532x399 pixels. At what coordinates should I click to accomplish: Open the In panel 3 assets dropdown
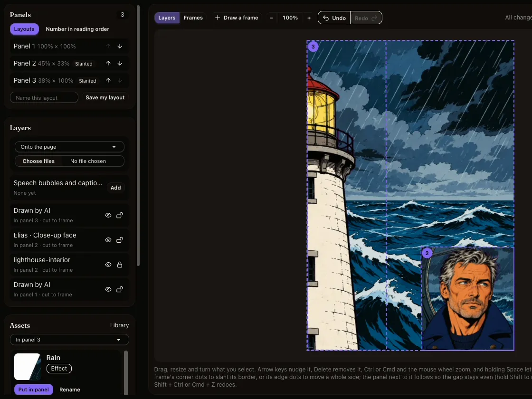(69, 340)
